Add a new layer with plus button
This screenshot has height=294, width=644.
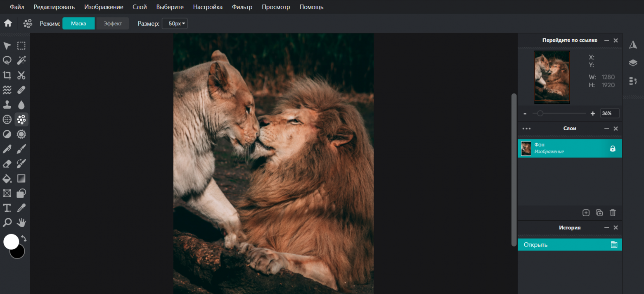click(x=586, y=213)
